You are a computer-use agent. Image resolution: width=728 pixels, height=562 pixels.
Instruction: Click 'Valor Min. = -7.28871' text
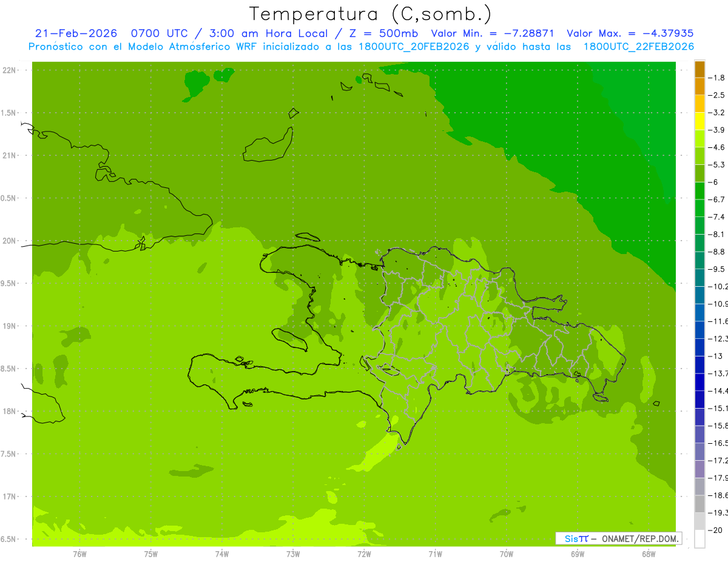pos(493,33)
